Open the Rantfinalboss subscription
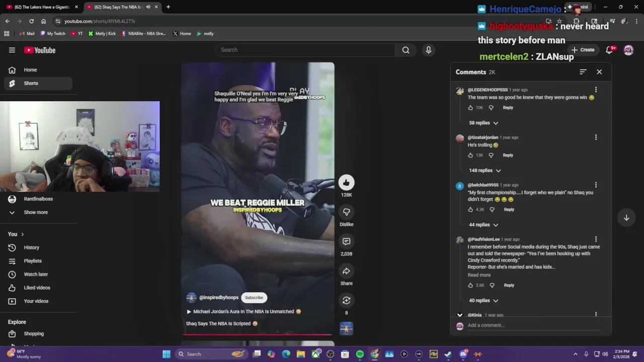644x362 pixels. click(38, 199)
